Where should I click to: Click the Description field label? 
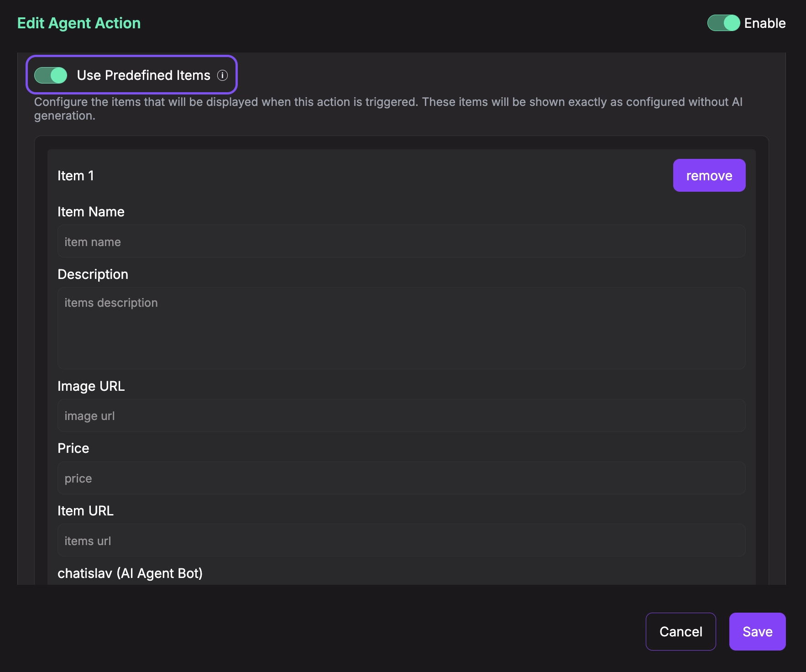click(x=93, y=274)
